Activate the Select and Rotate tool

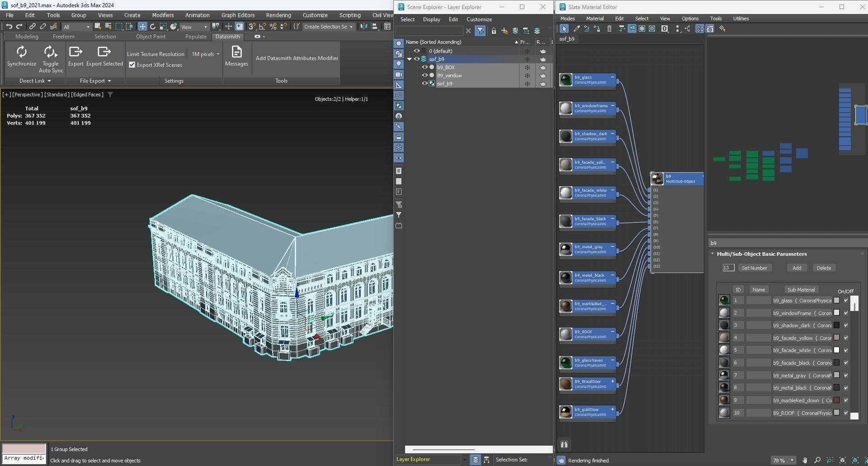[x=153, y=27]
